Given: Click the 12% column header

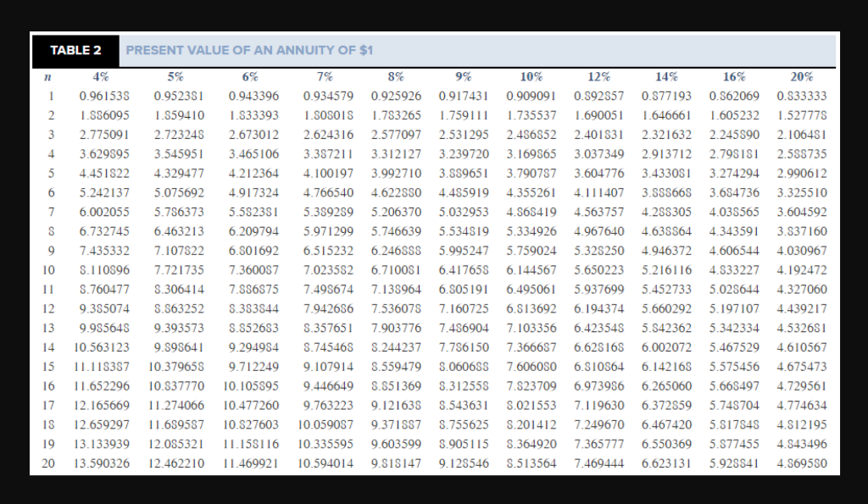Looking at the screenshot, I should click(599, 77).
